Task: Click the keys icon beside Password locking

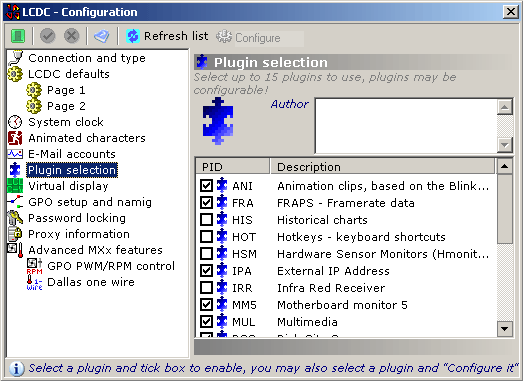Action: pos(15,218)
